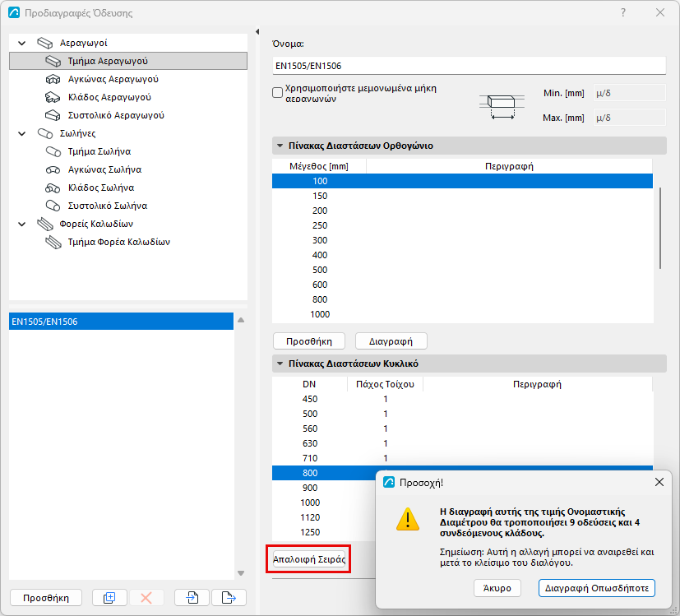680x616 pixels.
Task: Click Απαλοιφή Σειράς button
Action: 309,559
